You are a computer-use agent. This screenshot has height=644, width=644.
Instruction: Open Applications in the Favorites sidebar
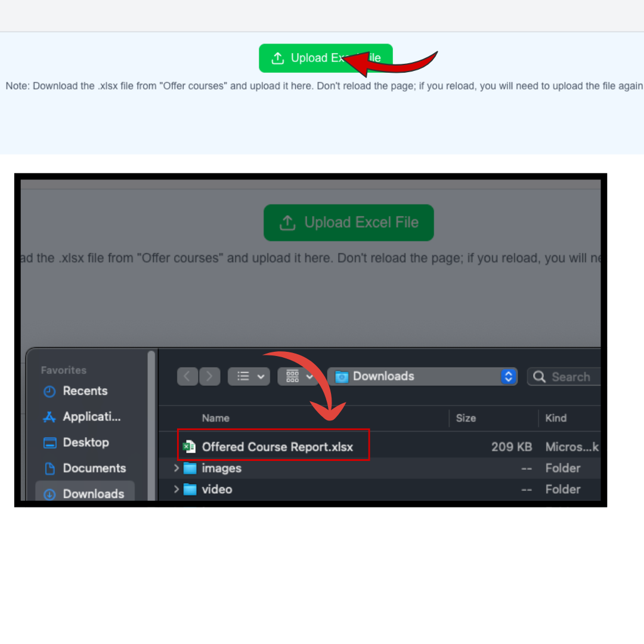pyautogui.click(x=91, y=417)
